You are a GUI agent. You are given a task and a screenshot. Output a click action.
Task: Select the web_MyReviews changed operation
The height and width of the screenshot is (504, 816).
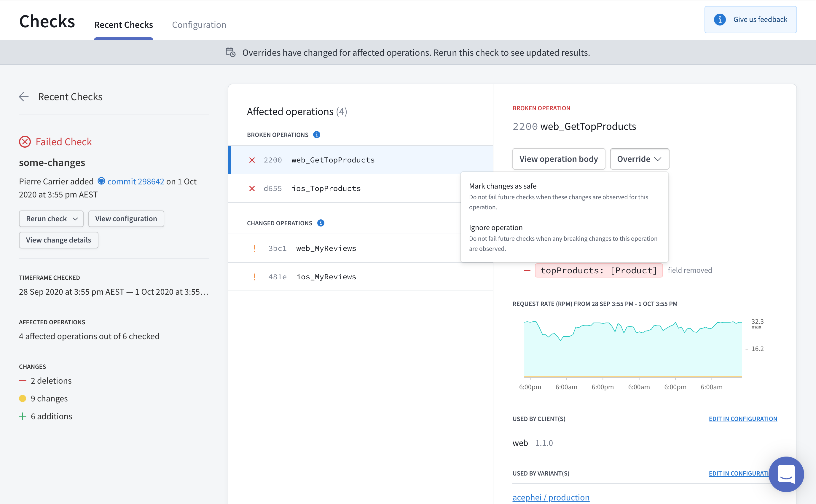pyautogui.click(x=326, y=248)
